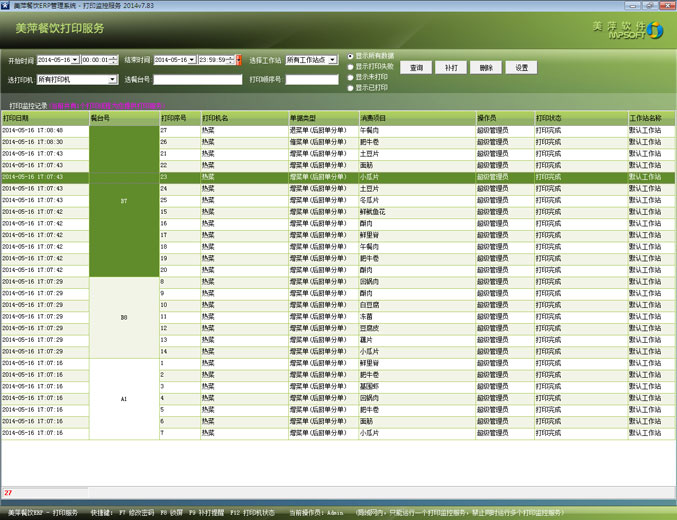Select the 显示已打印 radio button
677x520 pixels.
point(350,88)
